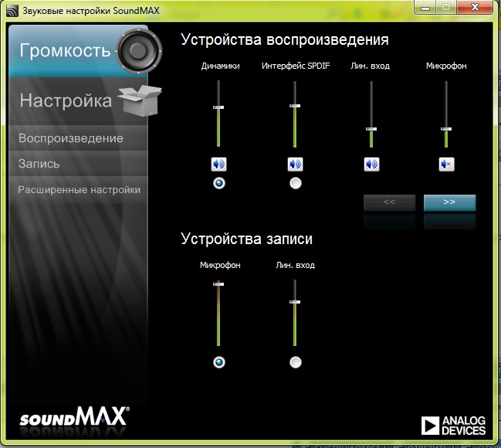Click the next devices >> button

pos(449,202)
